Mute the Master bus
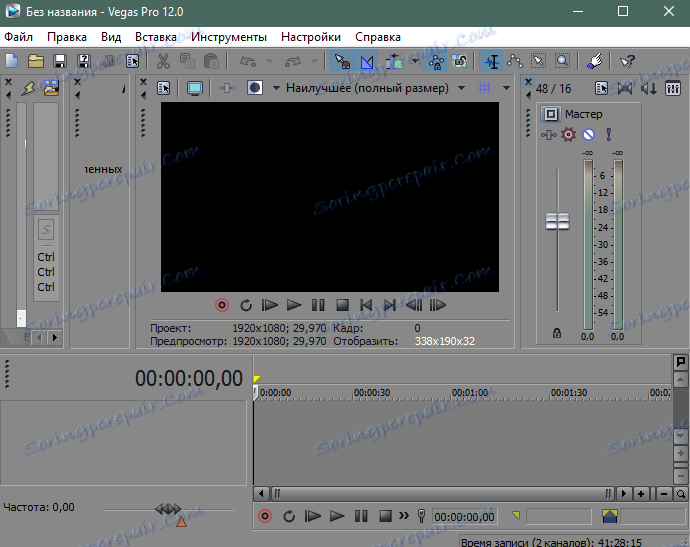690x547 pixels. coord(588,134)
